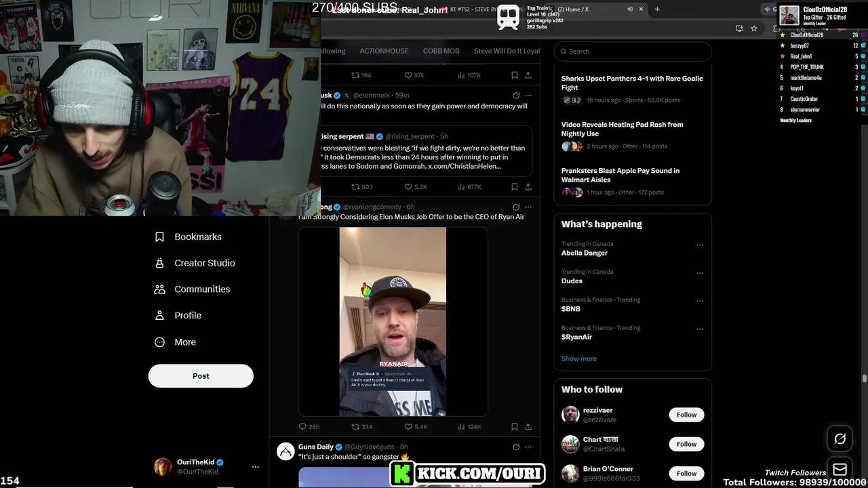Screen dimensions: 868x488
Task: Mute audio on Home / X tab
Action: pos(630,9)
